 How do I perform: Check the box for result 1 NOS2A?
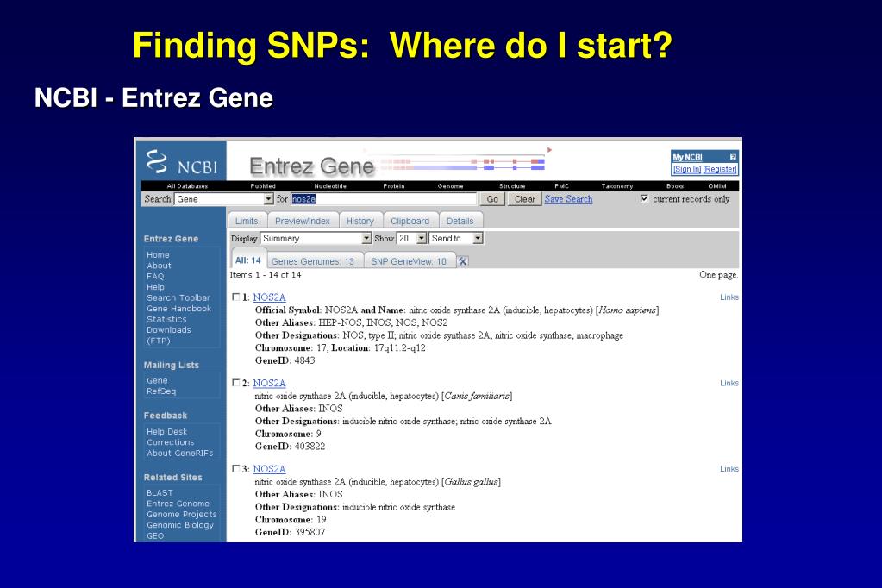(235, 297)
